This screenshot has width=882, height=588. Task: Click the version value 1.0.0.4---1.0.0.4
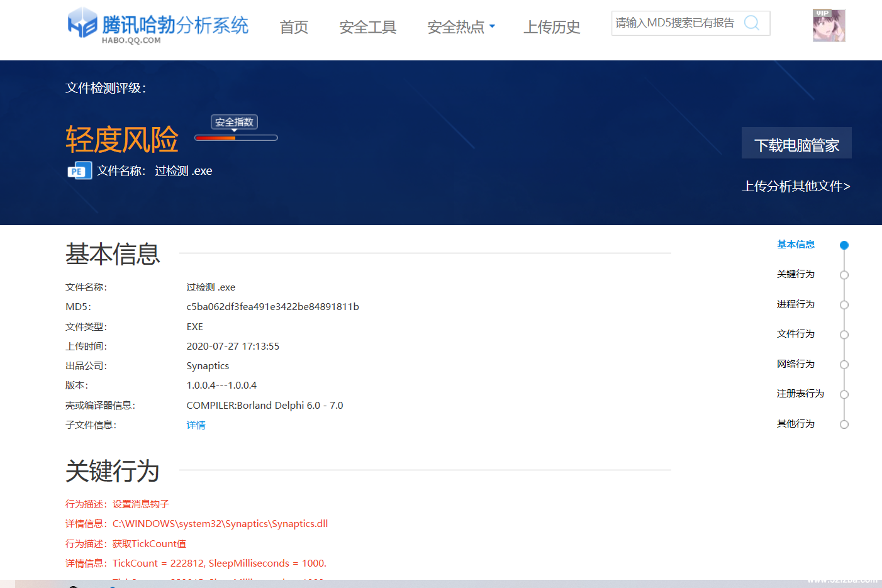coord(221,386)
